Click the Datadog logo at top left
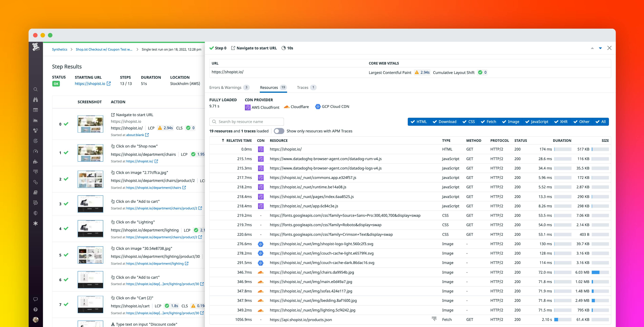 (36, 47)
